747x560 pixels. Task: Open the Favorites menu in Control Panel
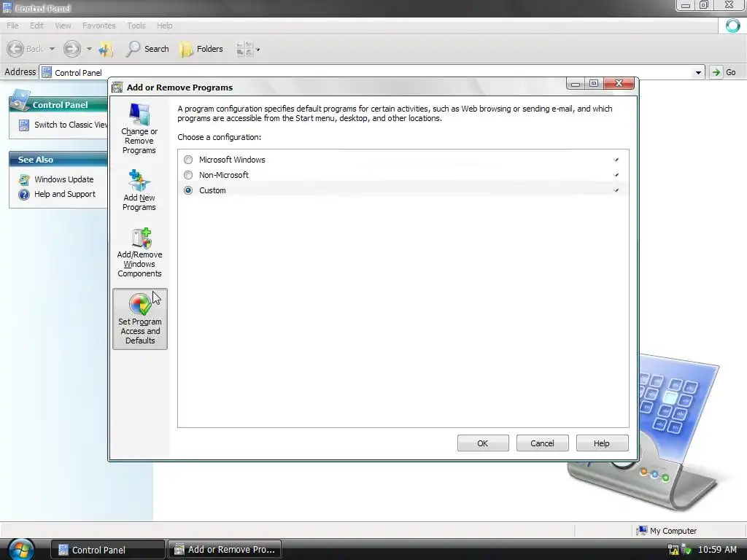98,26
